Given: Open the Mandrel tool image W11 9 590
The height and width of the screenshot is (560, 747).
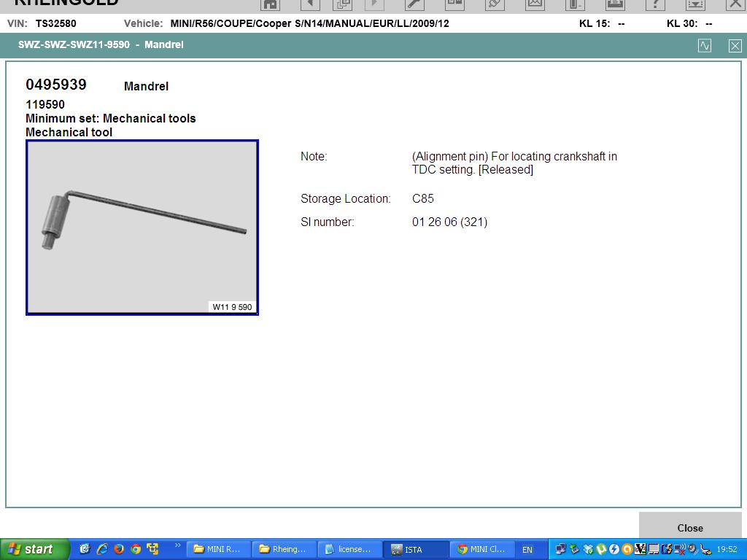Looking at the screenshot, I should point(142,227).
